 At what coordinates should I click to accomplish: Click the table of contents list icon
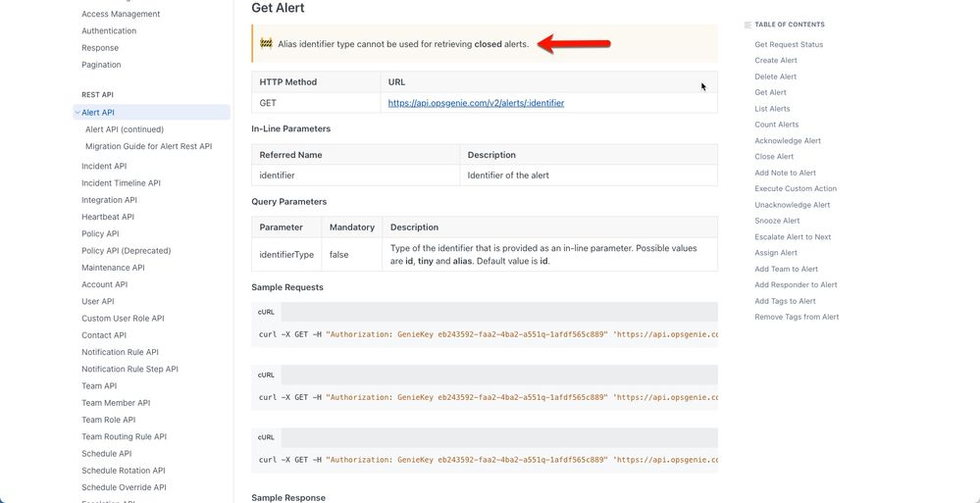click(748, 25)
